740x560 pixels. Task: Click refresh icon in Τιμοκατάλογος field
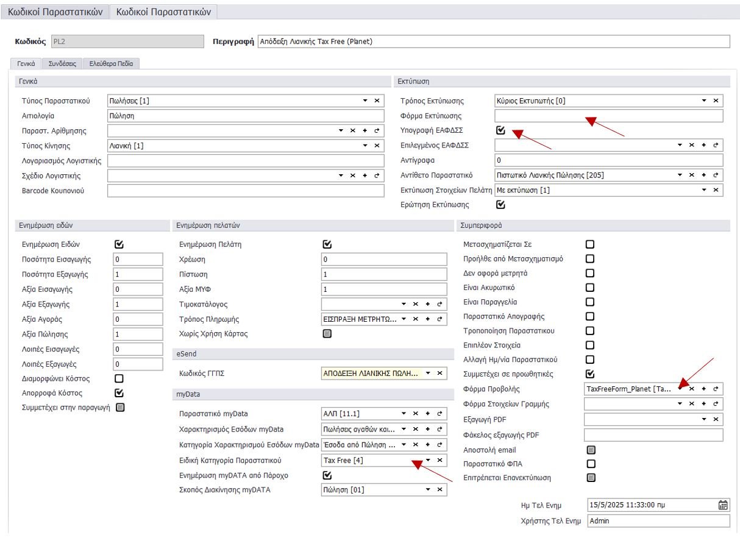tap(439, 304)
